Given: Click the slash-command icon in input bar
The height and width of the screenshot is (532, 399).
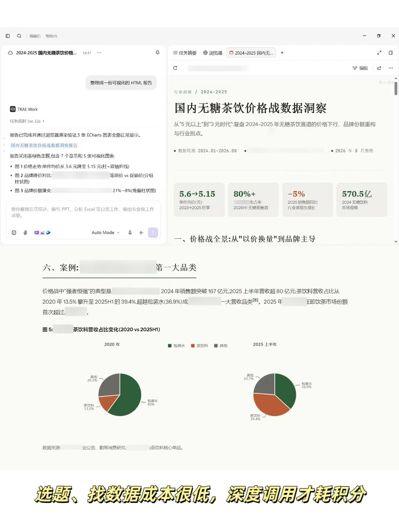Looking at the screenshot, I should (x=14, y=233).
